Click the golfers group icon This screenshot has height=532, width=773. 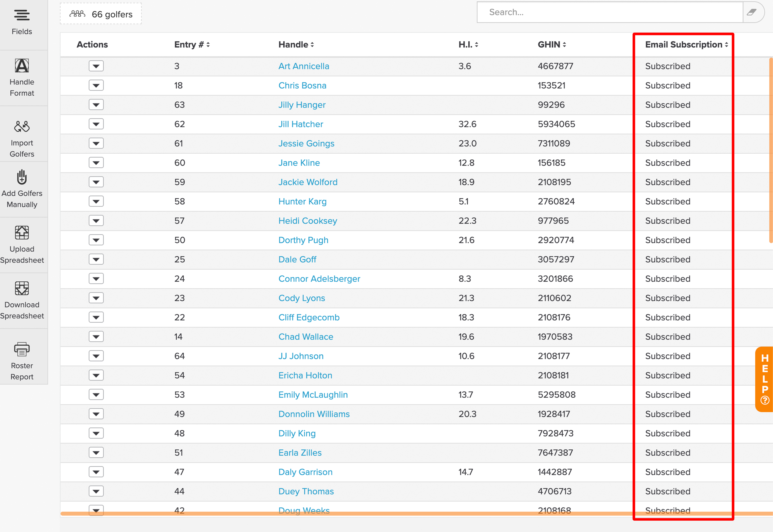coord(77,14)
